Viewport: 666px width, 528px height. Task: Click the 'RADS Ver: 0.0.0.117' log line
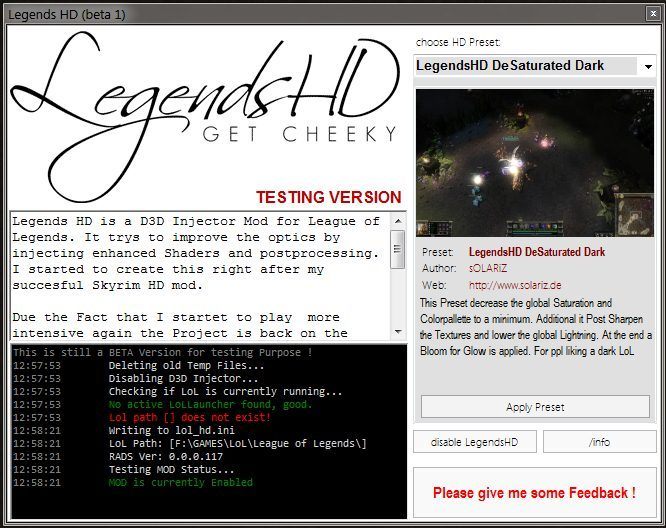[166, 457]
